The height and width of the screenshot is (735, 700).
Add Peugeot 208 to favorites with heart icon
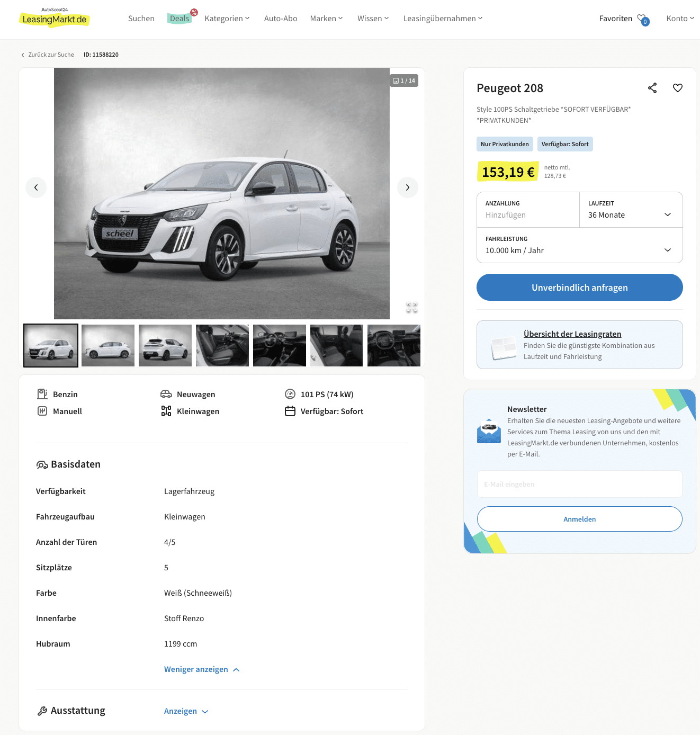(x=678, y=88)
